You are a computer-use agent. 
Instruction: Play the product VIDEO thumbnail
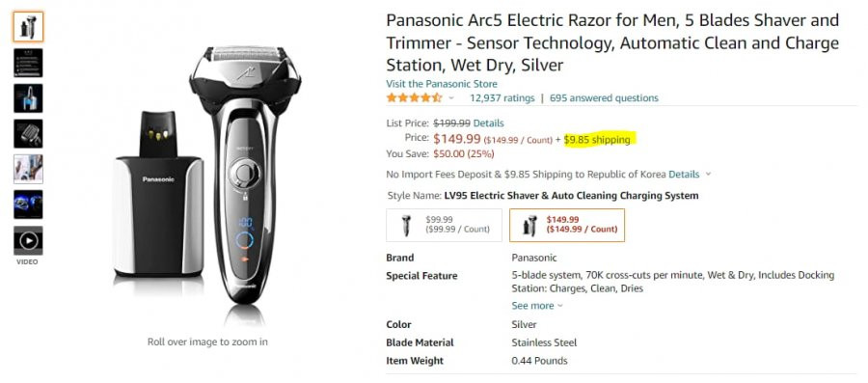tap(28, 240)
